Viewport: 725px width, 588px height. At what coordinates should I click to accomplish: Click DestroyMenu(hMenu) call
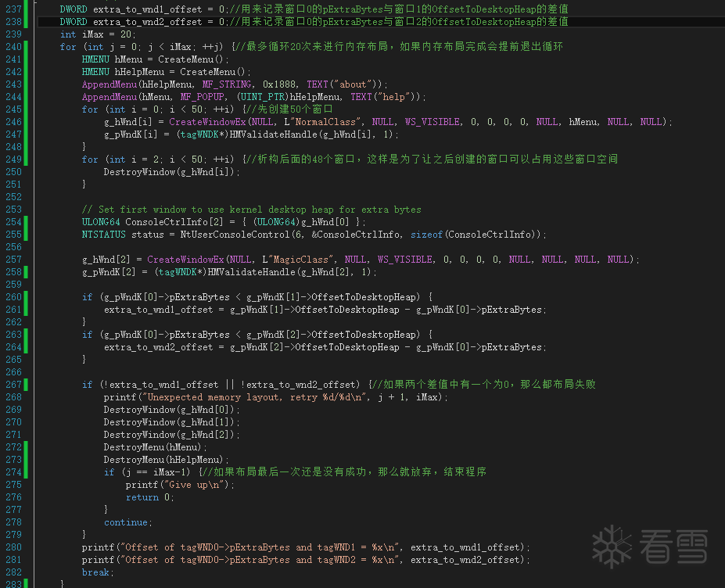[x=153, y=447]
